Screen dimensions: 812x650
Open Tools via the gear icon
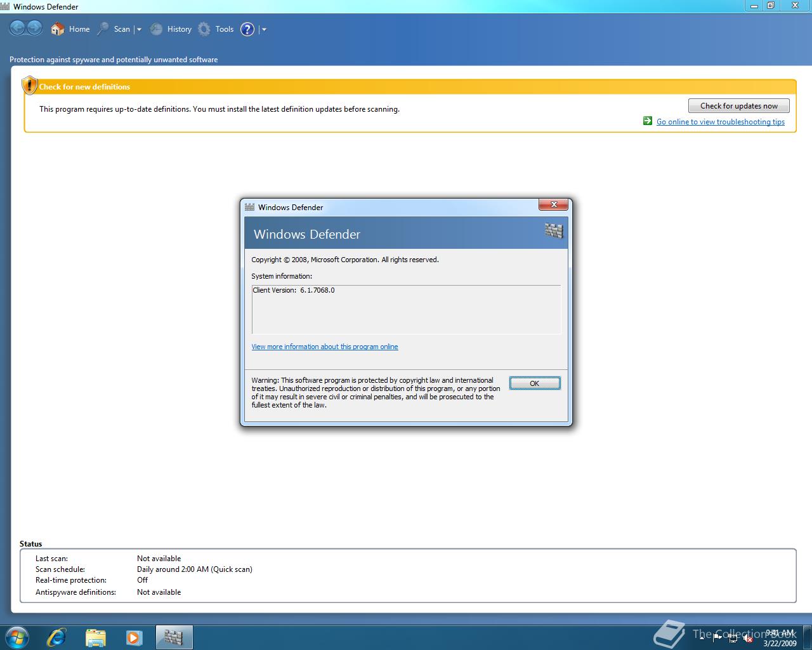(x=204, y=29)
